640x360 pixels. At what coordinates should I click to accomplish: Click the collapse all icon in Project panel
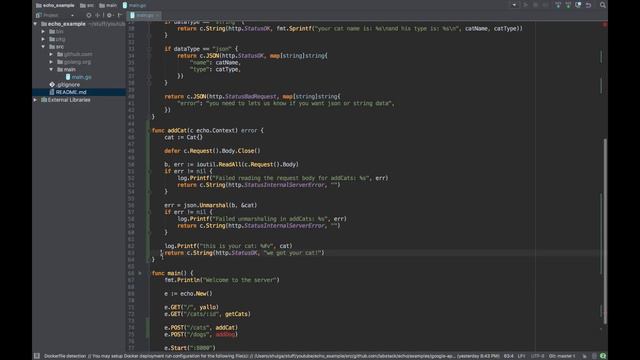point(98,15)
